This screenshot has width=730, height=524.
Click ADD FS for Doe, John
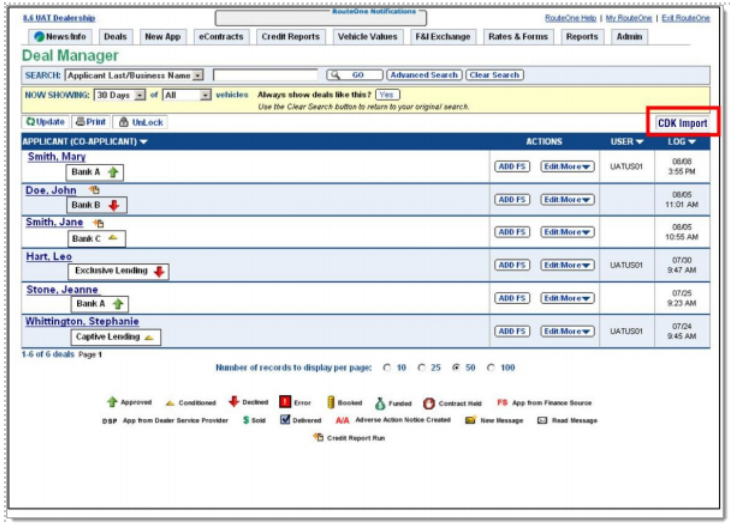click(512, 200)
